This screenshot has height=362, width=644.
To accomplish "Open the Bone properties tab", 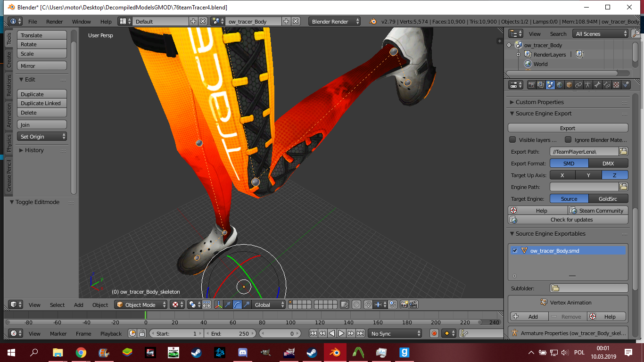I will point(597,85).
